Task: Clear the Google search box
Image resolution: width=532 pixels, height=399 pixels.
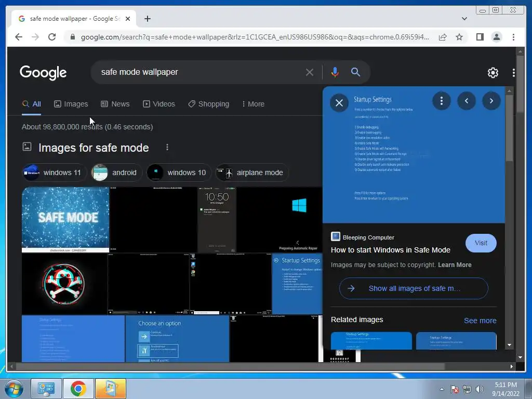Action: 309,72
